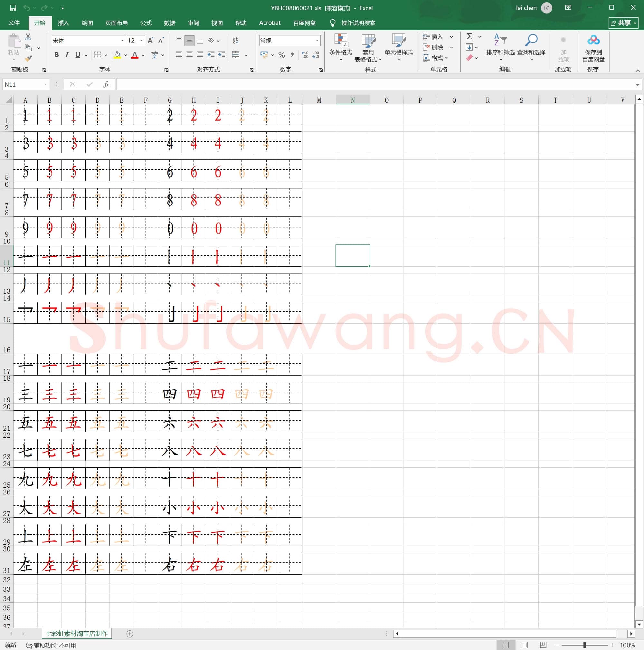Open the font size 12 dropdown
The image size is (644, 650).
pos(141,40)
